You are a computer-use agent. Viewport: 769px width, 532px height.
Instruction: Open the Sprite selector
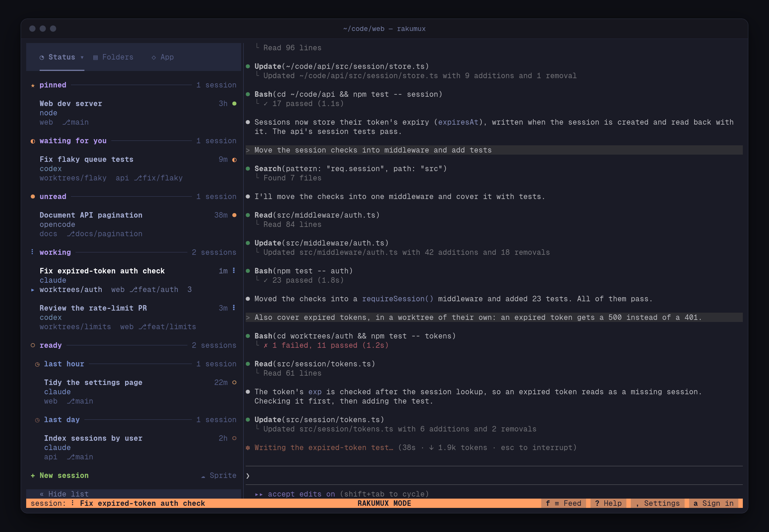pyautogui.click(x=219, y=476)
